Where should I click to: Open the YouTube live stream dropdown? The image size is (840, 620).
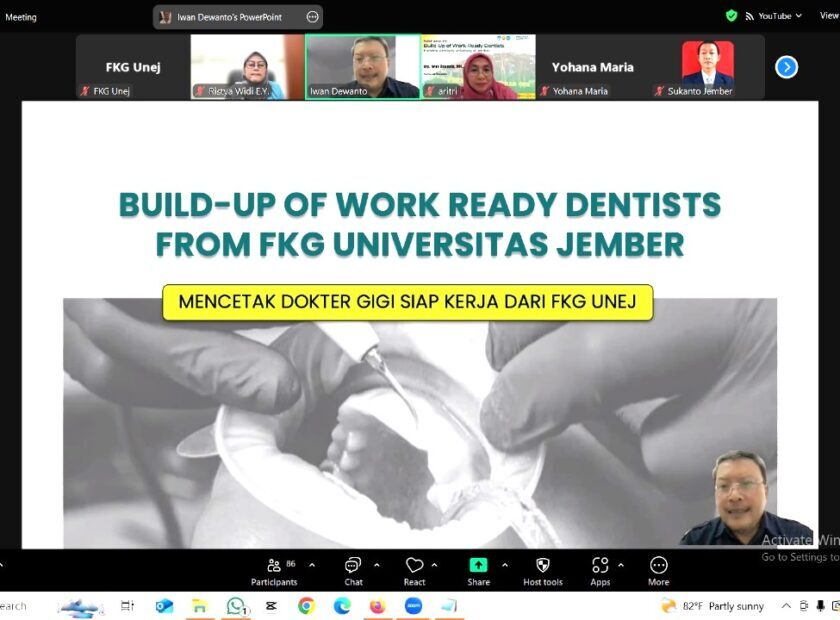[x=799, y=16]
